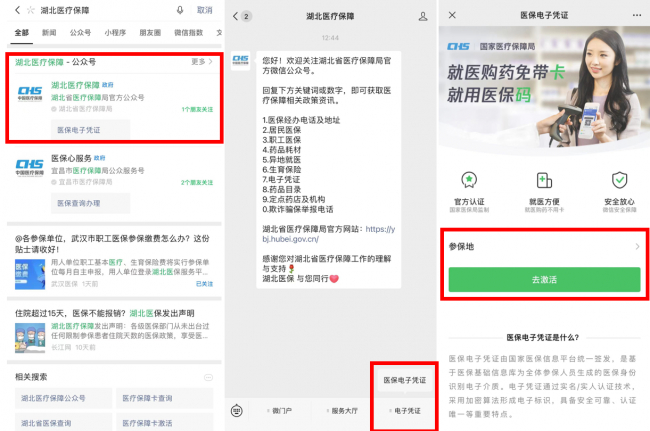
Task: Tap the 医保电子凭证 shortcut under 湖北医疗保障
Action: point(90,130)
